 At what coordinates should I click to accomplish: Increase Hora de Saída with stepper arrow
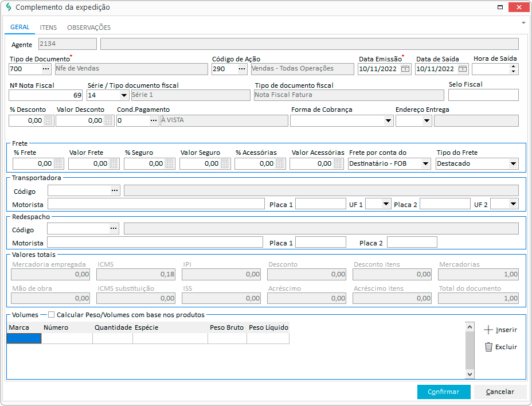pos(513,66)
